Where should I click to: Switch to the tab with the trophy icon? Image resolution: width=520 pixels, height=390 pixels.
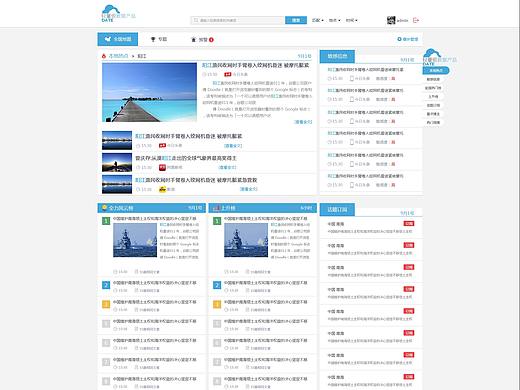click(159, 39)
